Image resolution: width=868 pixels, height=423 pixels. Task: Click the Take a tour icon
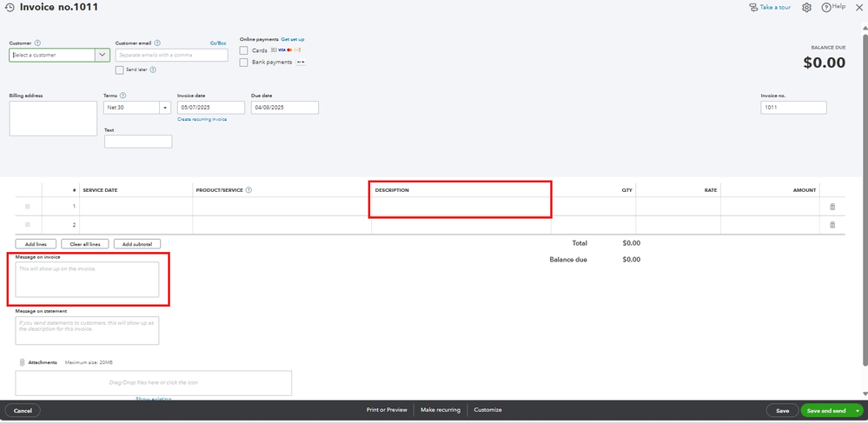(752, 7)
